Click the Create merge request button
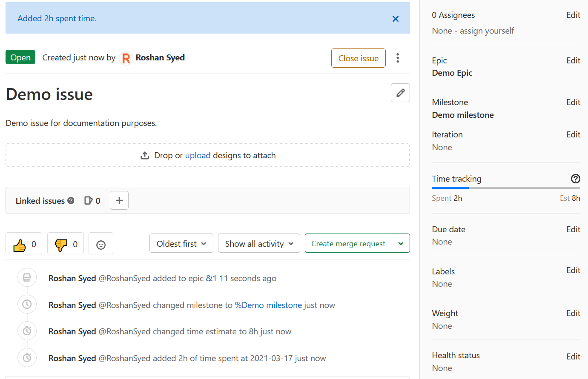588x379 pixels. click(348, 244)
